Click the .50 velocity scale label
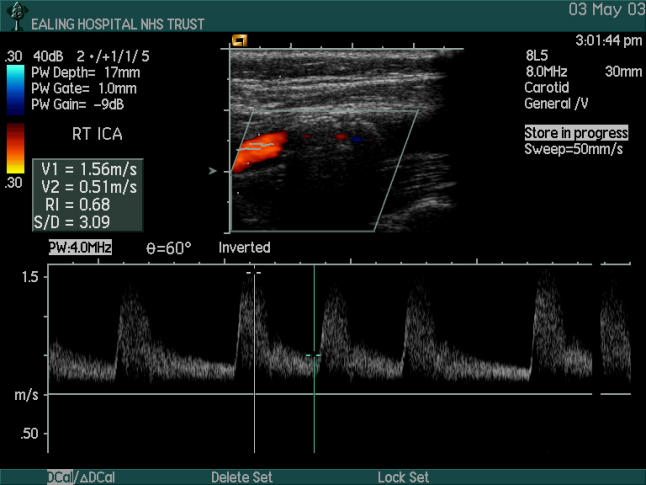Viewport: 646px width, 485px height. coord(29,433)
